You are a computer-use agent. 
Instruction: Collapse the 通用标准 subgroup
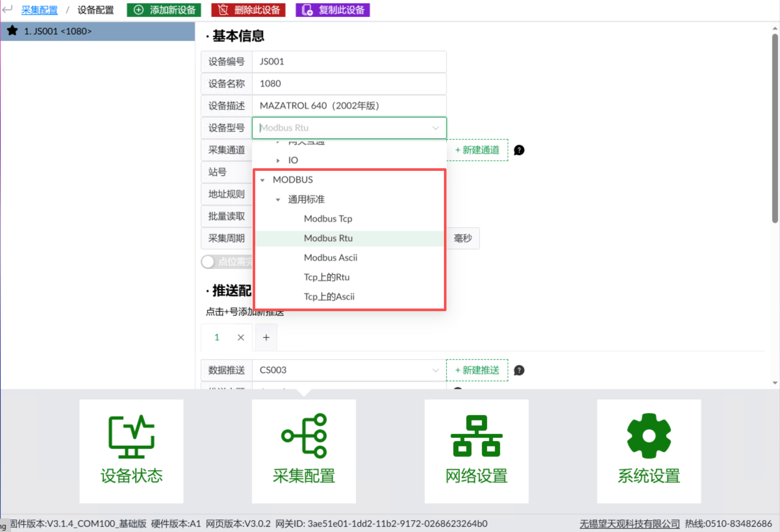tap(278, 200)
